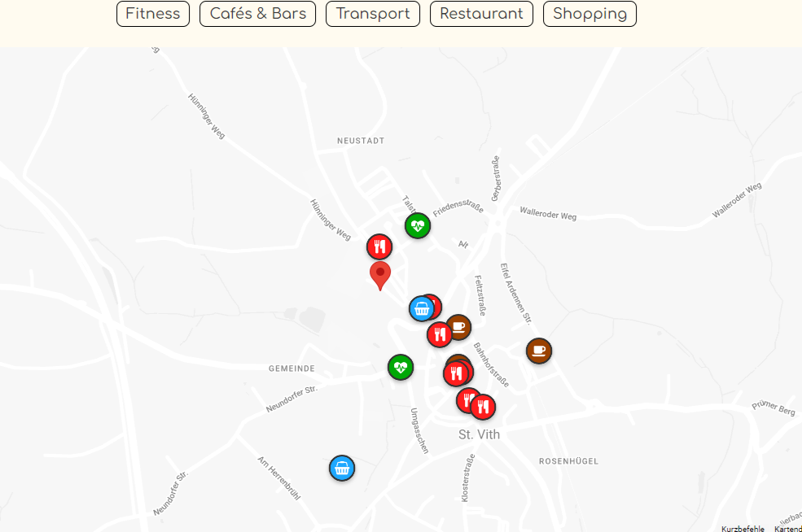Toggle the Fitness category filter
802x532 pixels.
click(153, 14)
